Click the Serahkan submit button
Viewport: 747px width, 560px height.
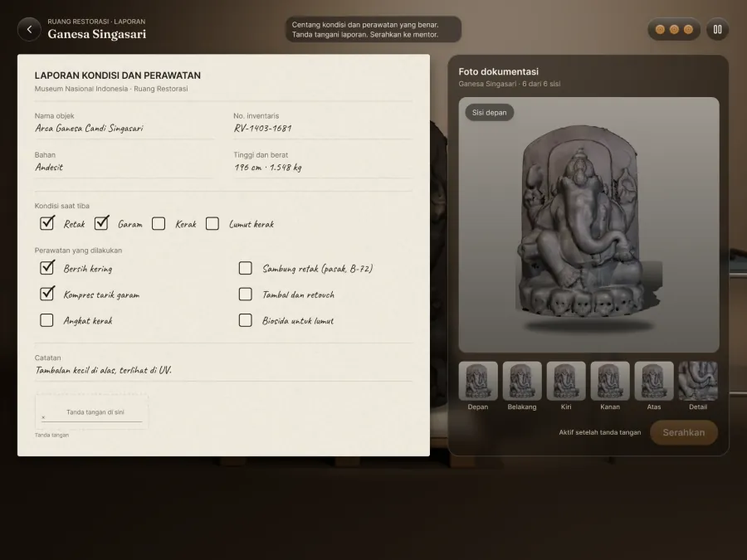(684, 432)
